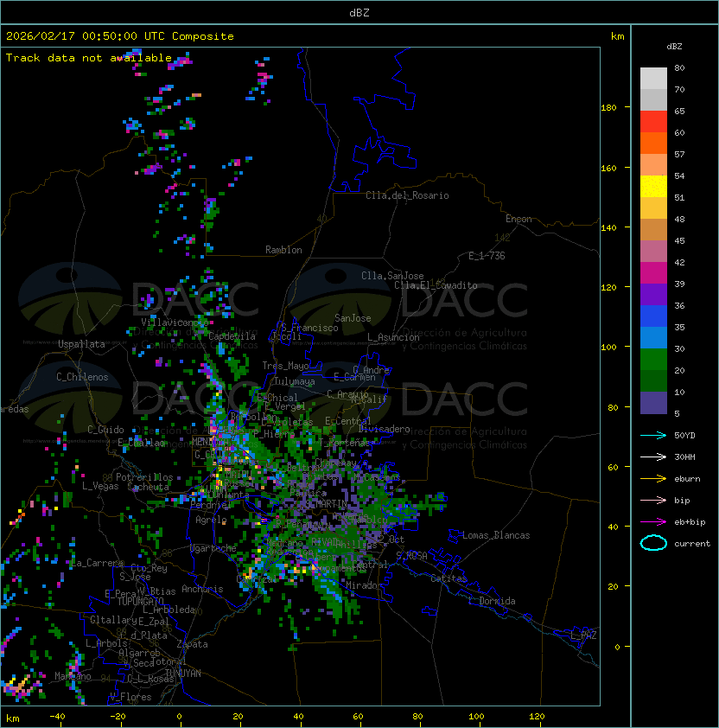Click the 80 dBZ light gray swatch
The width and height of the screenshot is (719, 728).
653,79
